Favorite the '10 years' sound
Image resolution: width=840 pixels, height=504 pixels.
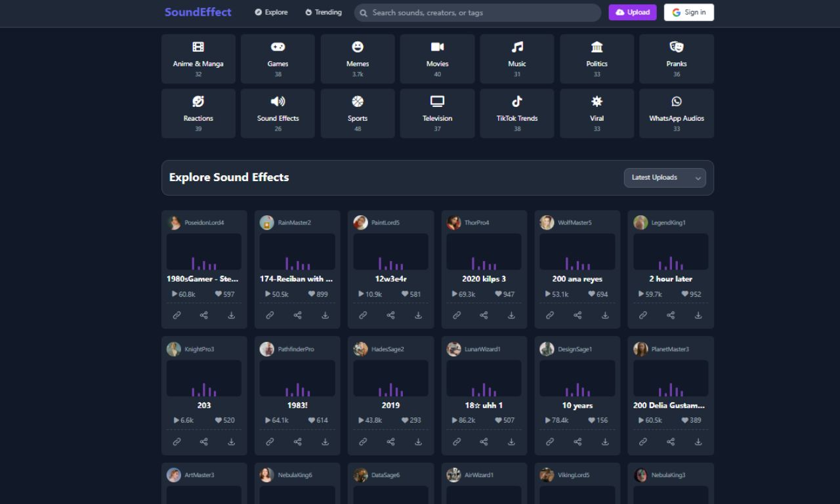(x=592, y=420)
